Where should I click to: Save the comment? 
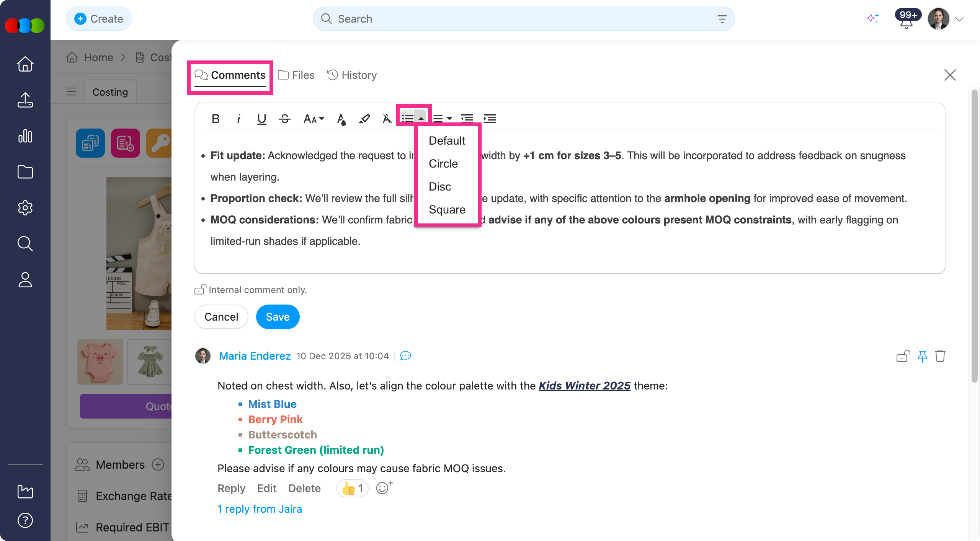tap(278, 317)
